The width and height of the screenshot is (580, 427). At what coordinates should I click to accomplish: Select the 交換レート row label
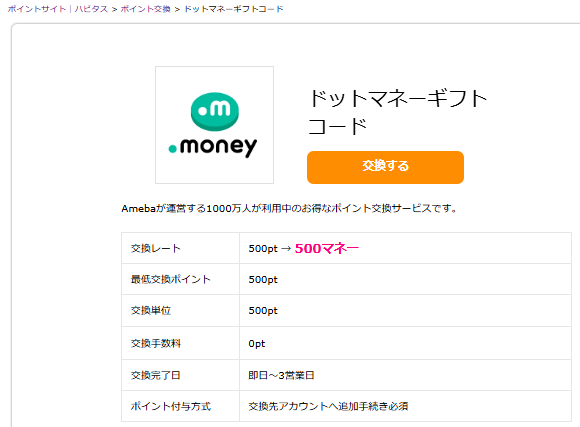[156, 248]
